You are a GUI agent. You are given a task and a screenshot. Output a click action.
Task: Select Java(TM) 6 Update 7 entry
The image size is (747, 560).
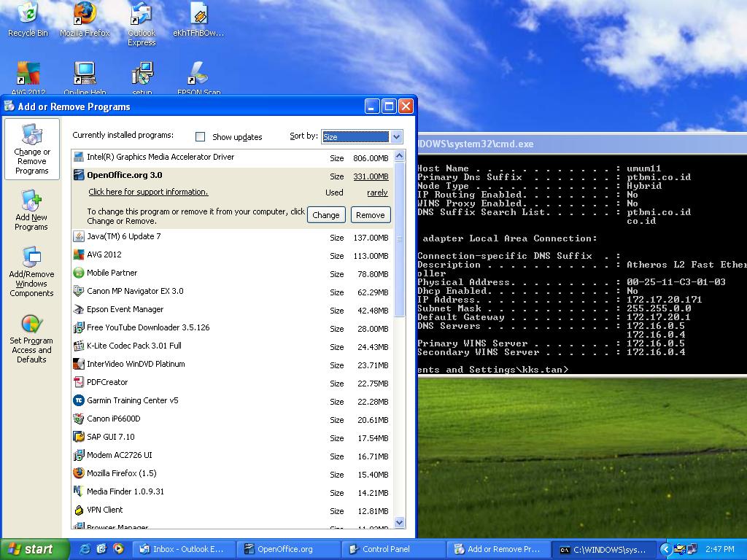point(124,236)
